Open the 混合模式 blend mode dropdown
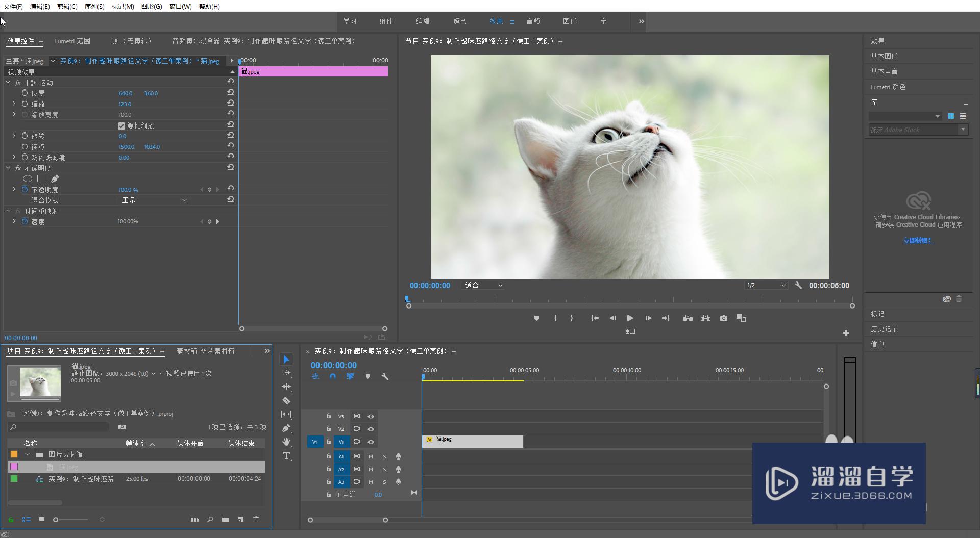Image resolution: width=980 pixels, height=538 pixels. [154, 200]
